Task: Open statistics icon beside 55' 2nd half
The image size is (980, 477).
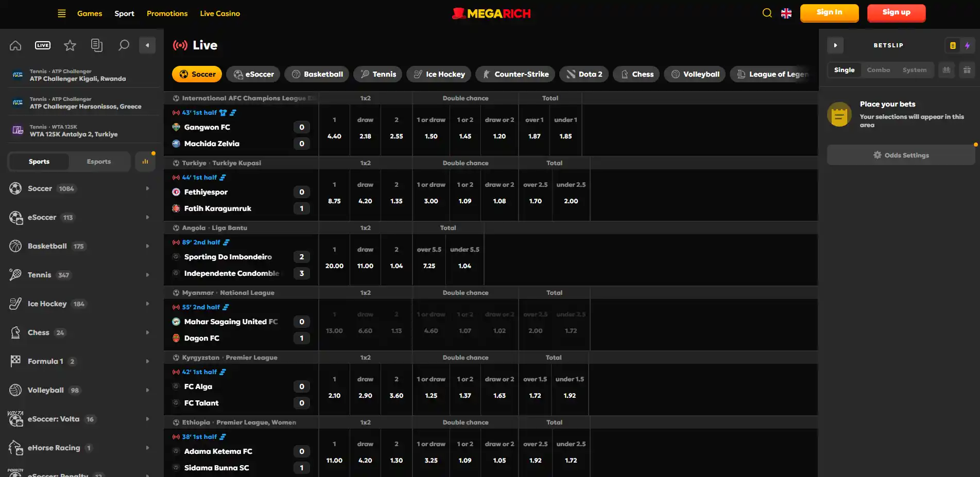Action: (226, 307)
